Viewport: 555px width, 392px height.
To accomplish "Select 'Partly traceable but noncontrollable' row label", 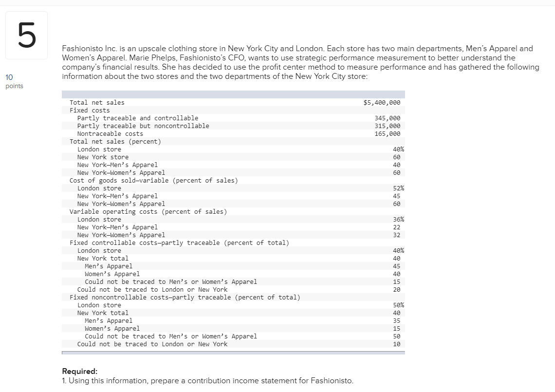I will pyautogui.click(x=143, y=126).
